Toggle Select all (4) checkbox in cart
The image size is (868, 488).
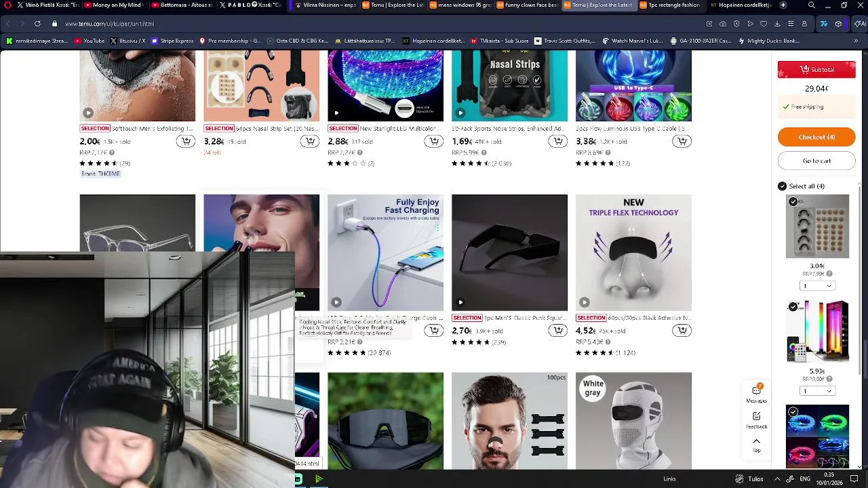782,186
